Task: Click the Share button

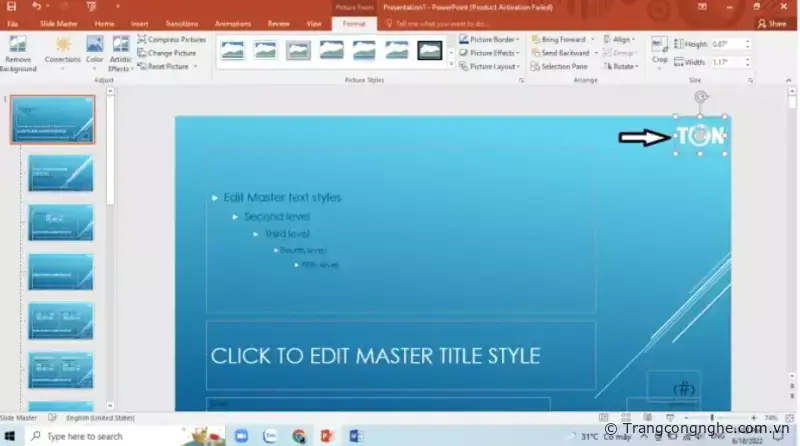Action: click(x=770, y=22)
